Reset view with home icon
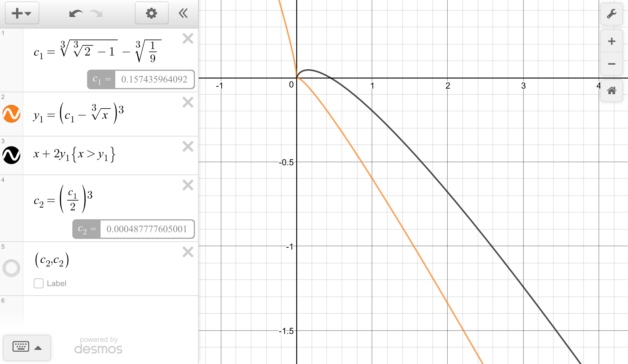Screen dimensions: 628x364 [611, 91]
